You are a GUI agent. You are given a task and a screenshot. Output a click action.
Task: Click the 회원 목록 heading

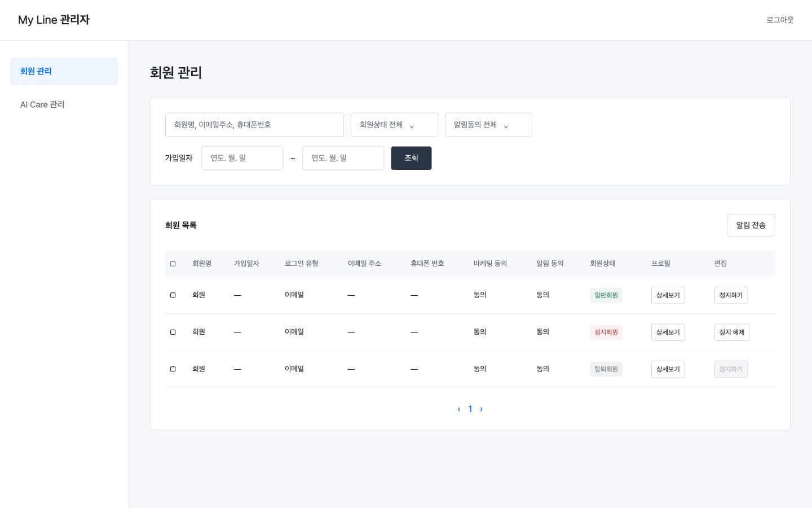point(180,225)
